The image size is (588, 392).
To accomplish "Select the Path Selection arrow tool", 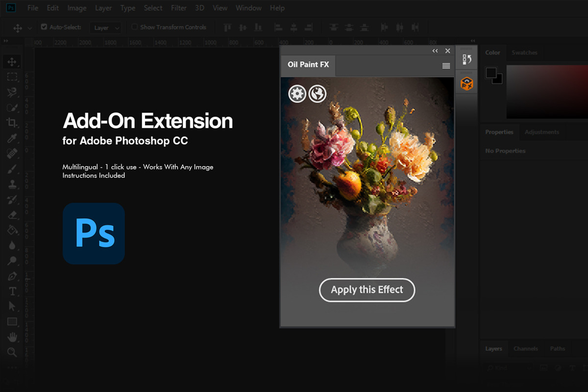I will 12,306.
